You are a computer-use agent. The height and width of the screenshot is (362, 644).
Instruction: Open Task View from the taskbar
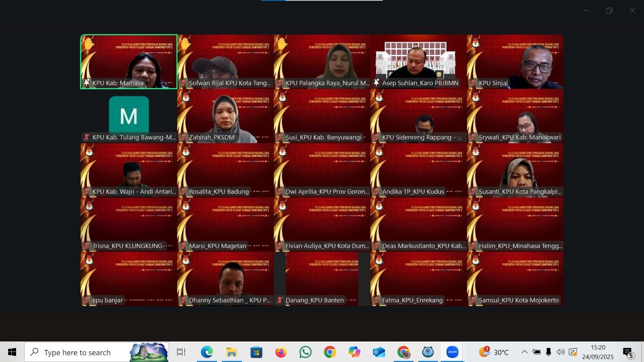click(181, 352)
